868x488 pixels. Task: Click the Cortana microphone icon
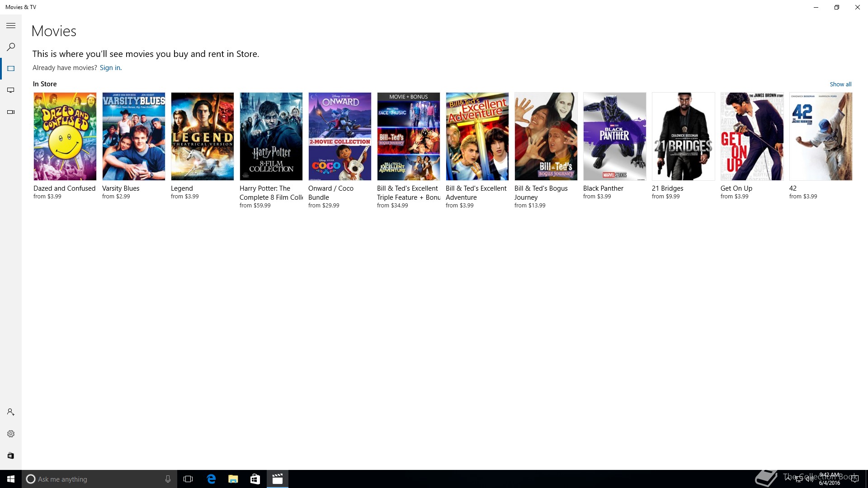pos(168,479)
